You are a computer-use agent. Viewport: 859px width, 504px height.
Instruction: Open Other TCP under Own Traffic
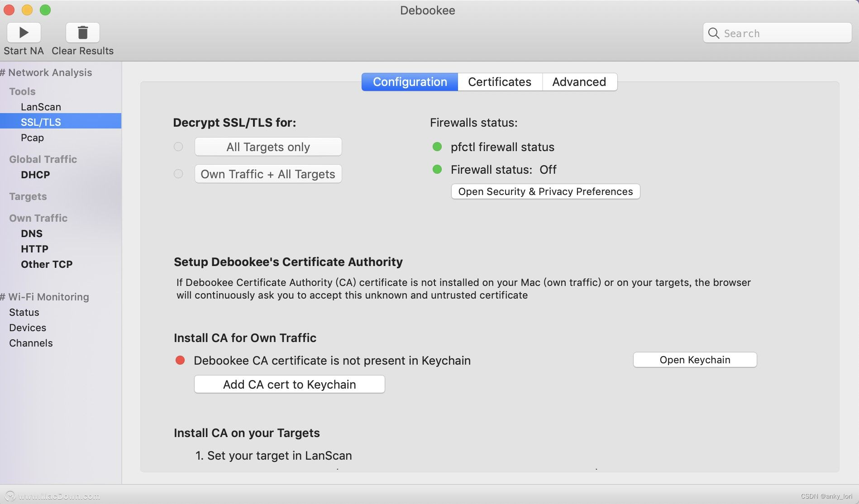(61, 264)
